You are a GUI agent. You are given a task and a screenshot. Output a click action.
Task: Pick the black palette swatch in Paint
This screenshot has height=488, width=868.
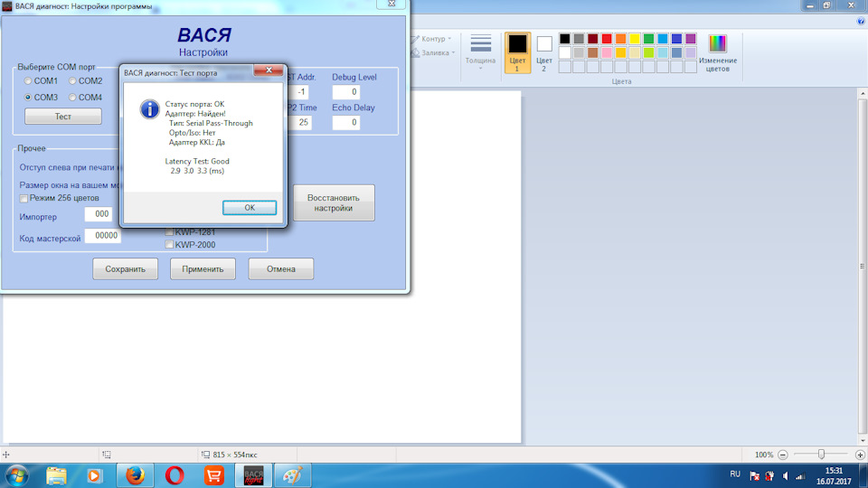pos(564,39)
